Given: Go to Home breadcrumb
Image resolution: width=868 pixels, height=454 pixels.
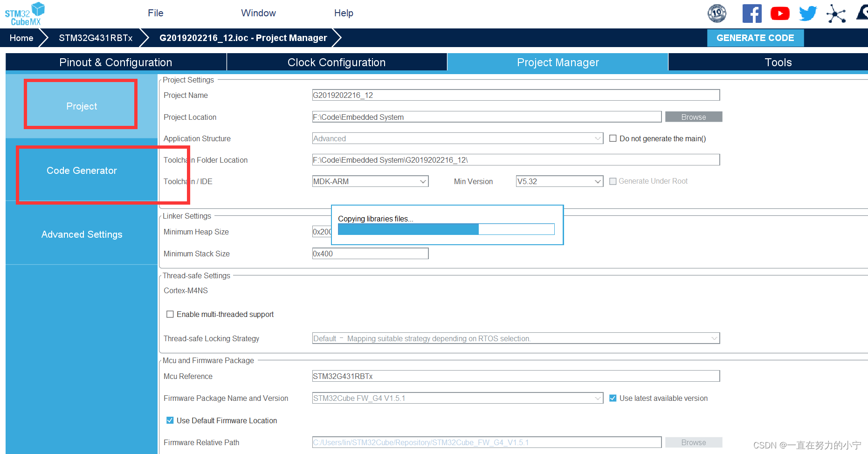Looking at the screenshot, I should 21,38.
